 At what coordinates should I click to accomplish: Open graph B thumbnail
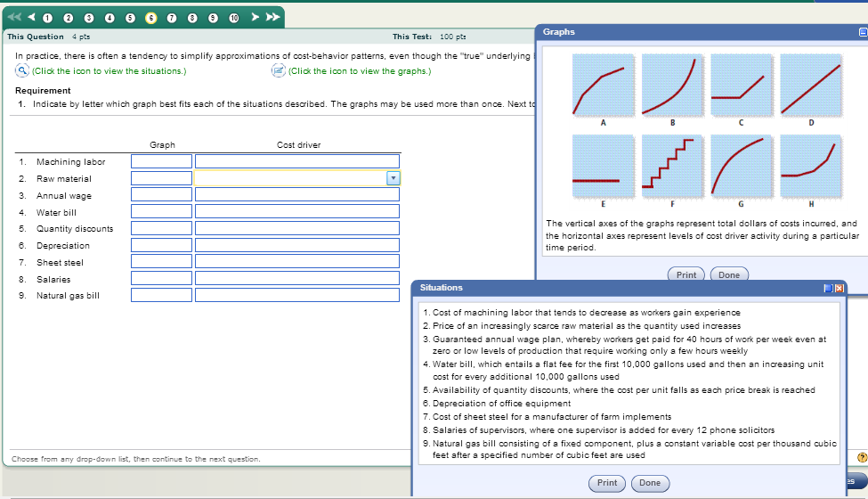click(x=673, y=86)
